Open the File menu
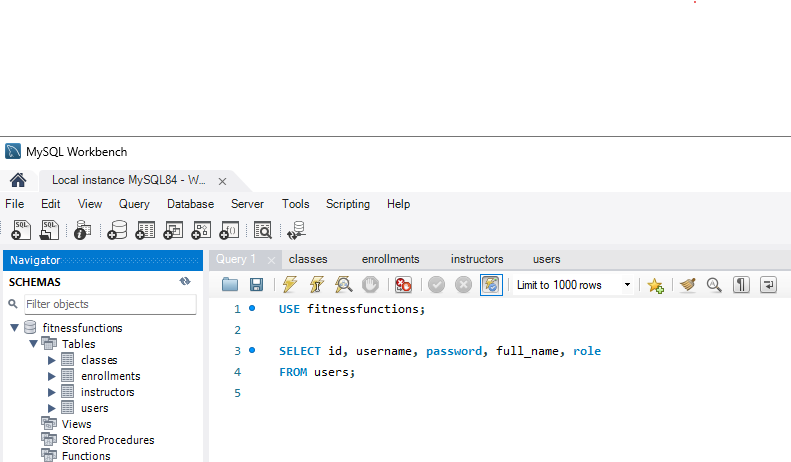Image resolution: width=791 pixels, height=462 pixels. click(x=15, y=204)
